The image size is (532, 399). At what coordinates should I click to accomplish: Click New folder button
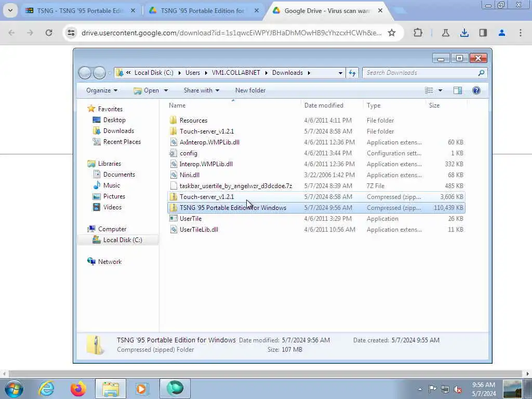click(x=250, y=90)
